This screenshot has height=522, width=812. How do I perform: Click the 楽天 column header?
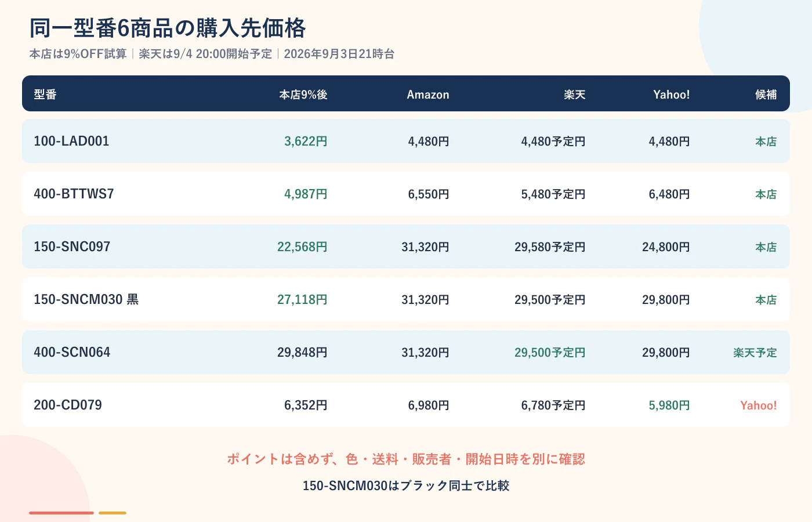(x=575, y=95)
